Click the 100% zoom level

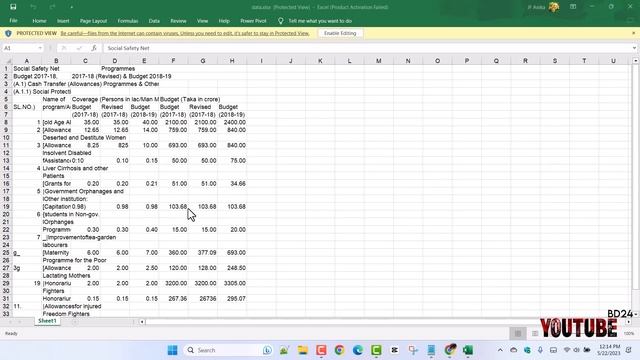coord(629,333)
